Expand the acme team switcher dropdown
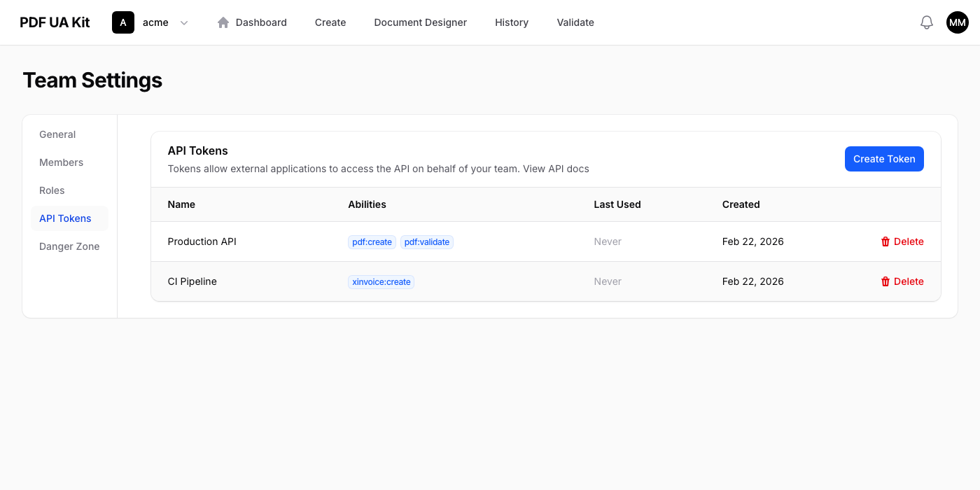The height and width of the screenshot is (490, 980). 154,22
